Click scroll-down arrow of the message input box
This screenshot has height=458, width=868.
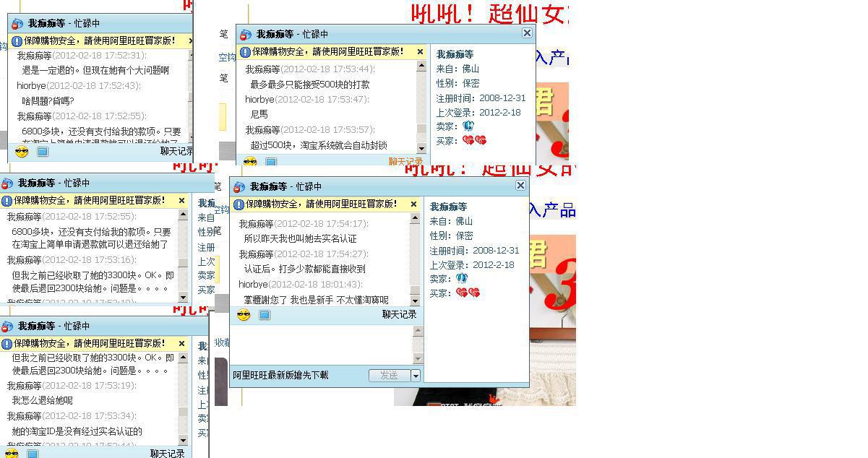[418, 359]
